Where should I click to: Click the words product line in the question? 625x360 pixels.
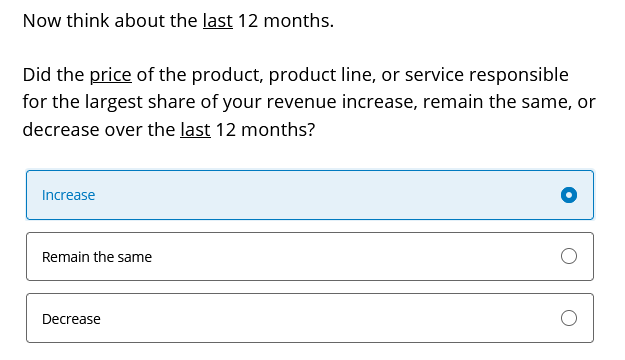[322, 75]
